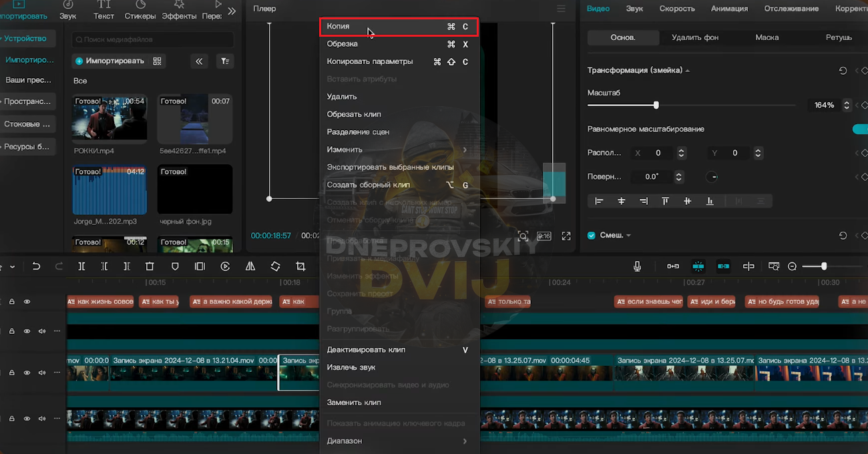868x454 pixels.
Task: Click the rotation dial next to Поверн.
Action: [712, 177]
